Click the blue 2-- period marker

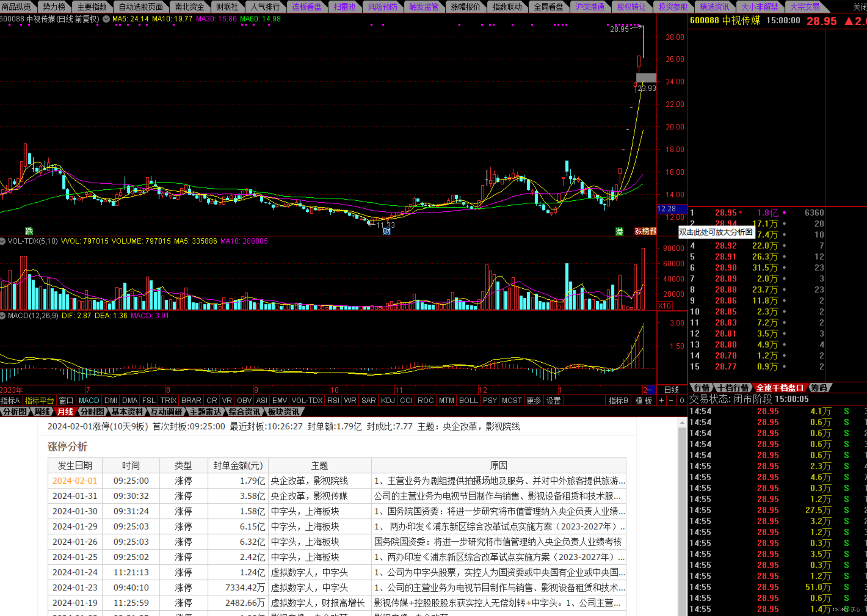point(649,390)
